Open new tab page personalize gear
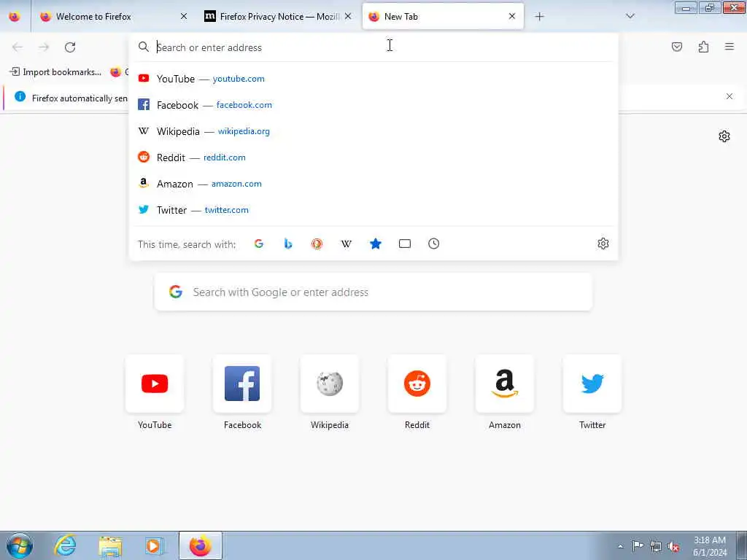 pos(724,136)
